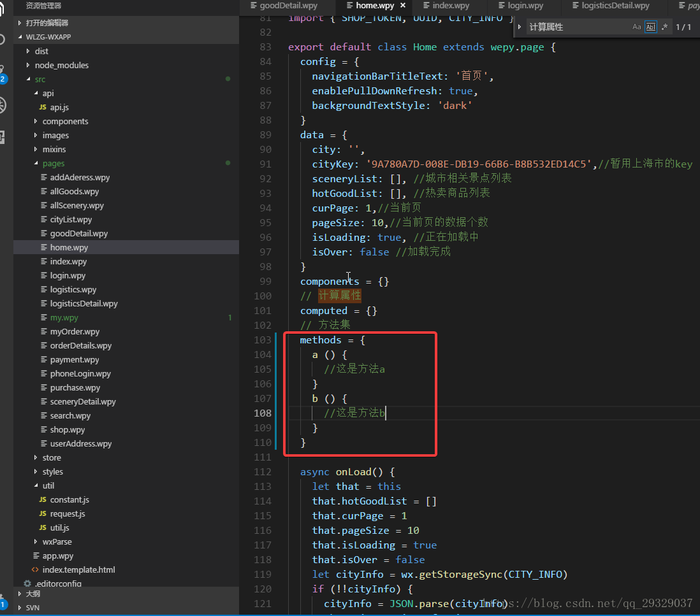
Task: Switch to login.wpy tab
Action: click(x=525, y=5)
